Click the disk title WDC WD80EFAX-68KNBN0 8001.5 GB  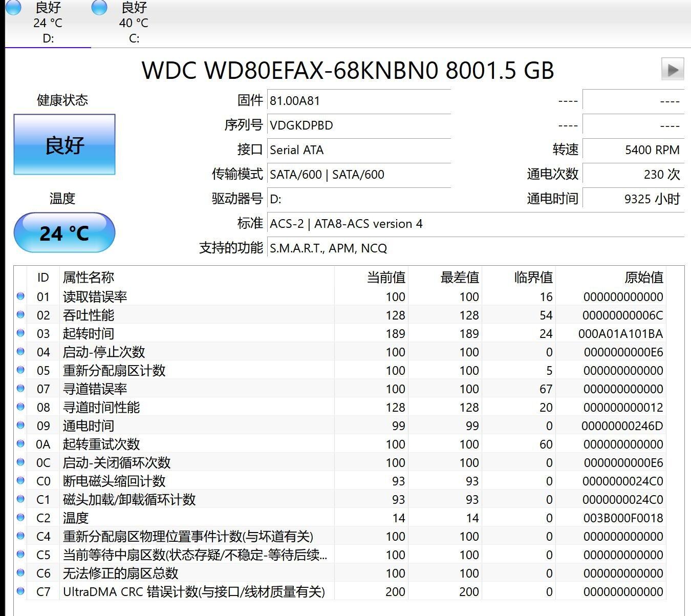pos(348,70)
